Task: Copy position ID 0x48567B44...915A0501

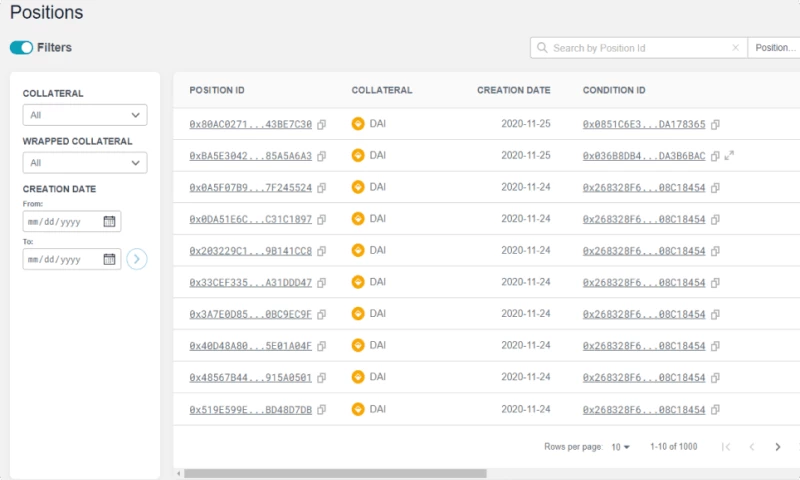Action: point(321,377)
